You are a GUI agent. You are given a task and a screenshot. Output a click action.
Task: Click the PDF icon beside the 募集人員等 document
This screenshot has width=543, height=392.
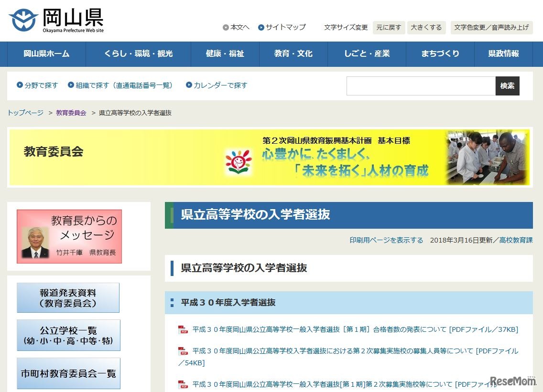click(x=183, y=350)
